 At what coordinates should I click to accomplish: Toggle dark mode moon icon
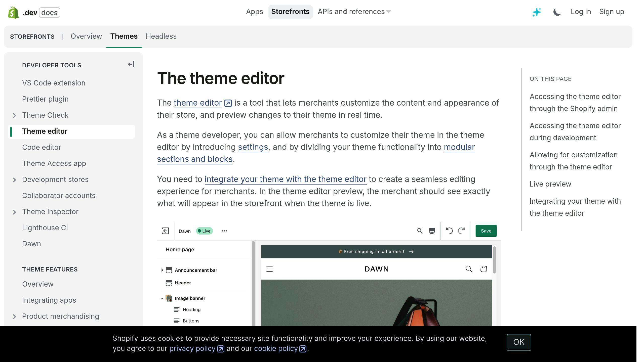click(x=557, y=12)
